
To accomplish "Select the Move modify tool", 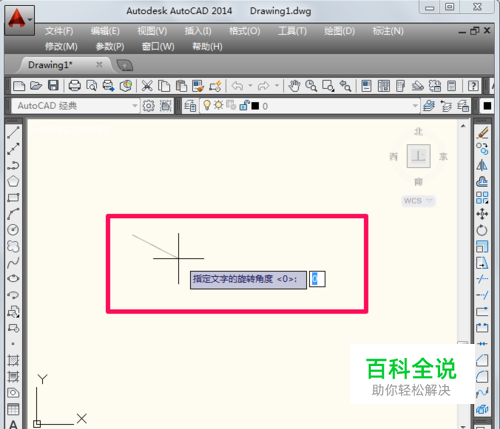I will click(x=482, y=214).
